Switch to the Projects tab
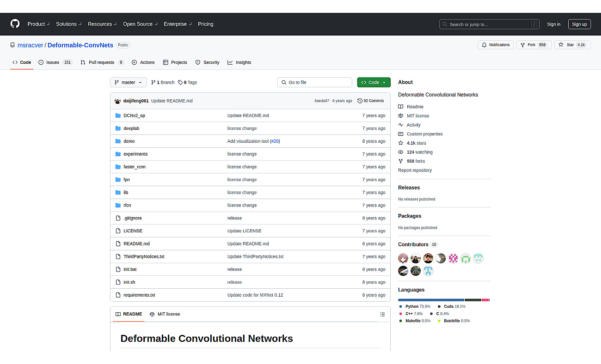Viewport: 601px width, 364px height. click(x=175, y=62)
